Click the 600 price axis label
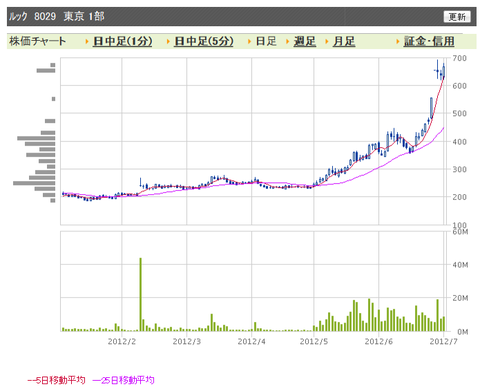Viewport: 480px width, 389px height. tap(460, 86)
